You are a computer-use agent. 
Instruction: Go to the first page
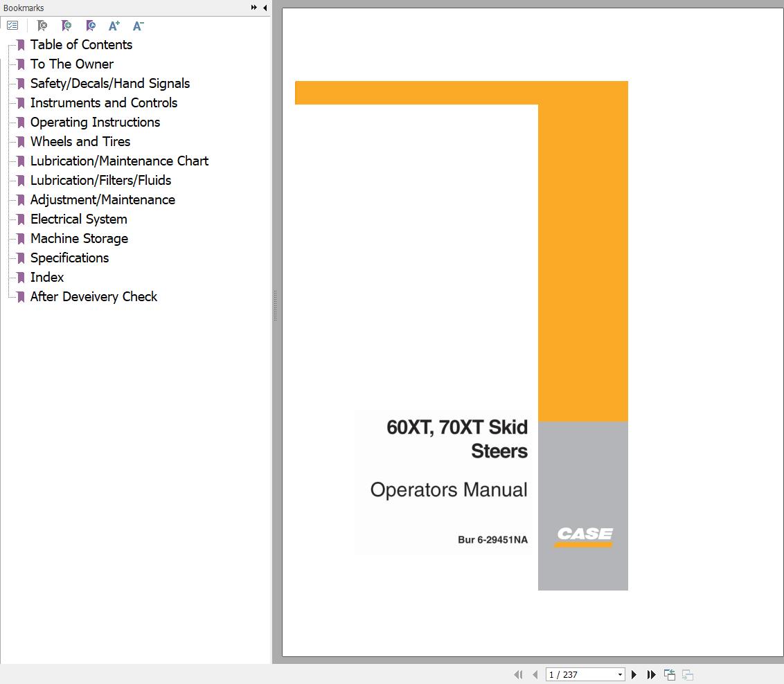pyautogui.click(x=519, y=674)
